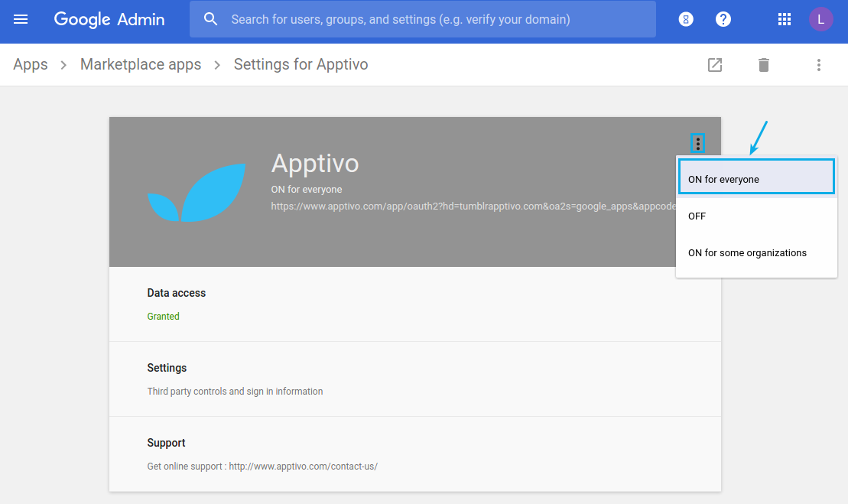Screen dimensions: 848x504
Task: Click the Granted data access link
Action: pos(163,316)
